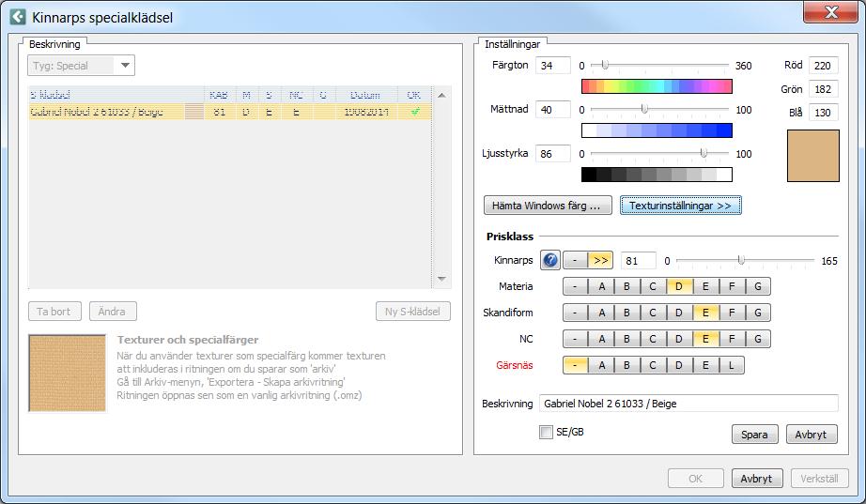Select Gärsnäs price class D
The height and width of the screenshot is (504, 866).
(x=679, y=365)
